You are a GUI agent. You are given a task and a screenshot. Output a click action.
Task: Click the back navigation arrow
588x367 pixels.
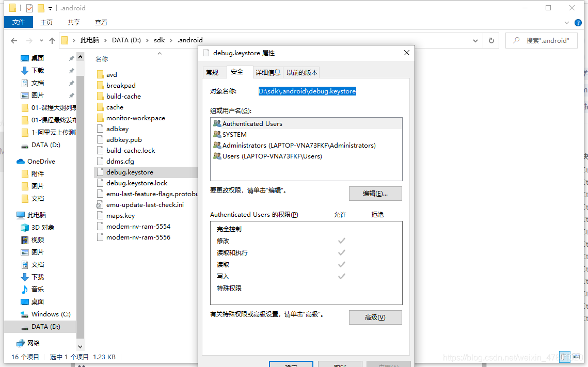(x=13, y=40)
